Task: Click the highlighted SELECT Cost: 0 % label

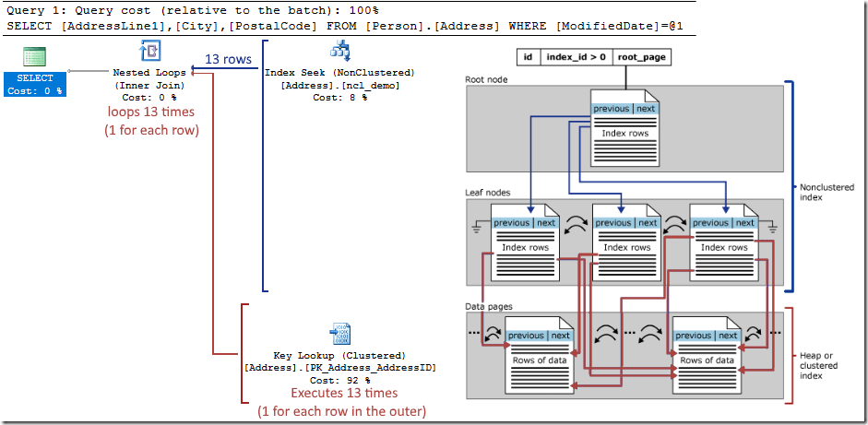Action: click(35, 84)
